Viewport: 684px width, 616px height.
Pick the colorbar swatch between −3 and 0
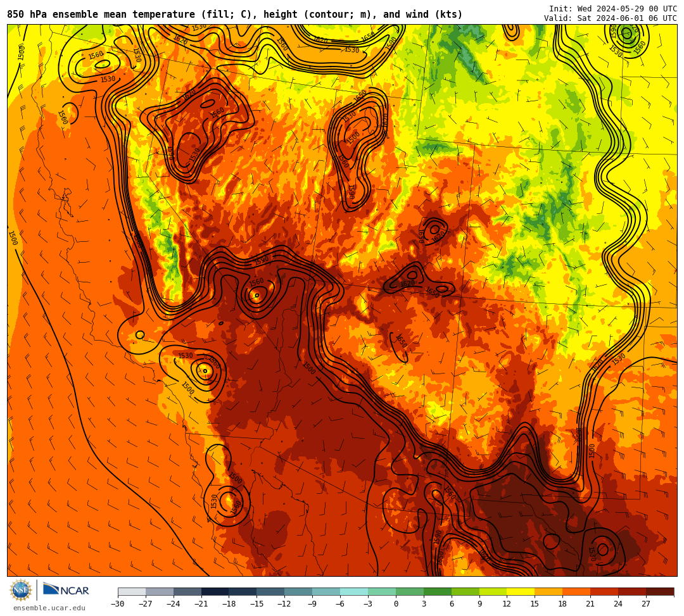point(382,591)
